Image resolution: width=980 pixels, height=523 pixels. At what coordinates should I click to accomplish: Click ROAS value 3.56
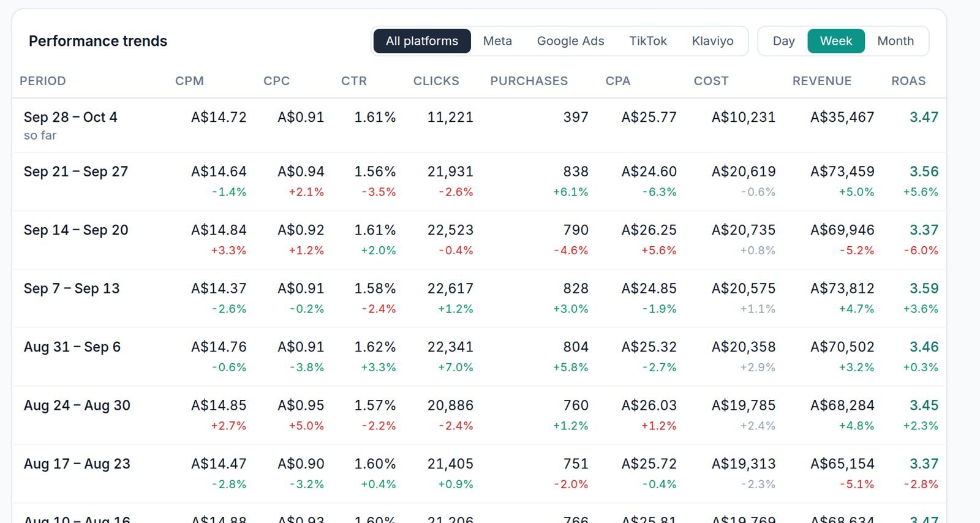924,171
